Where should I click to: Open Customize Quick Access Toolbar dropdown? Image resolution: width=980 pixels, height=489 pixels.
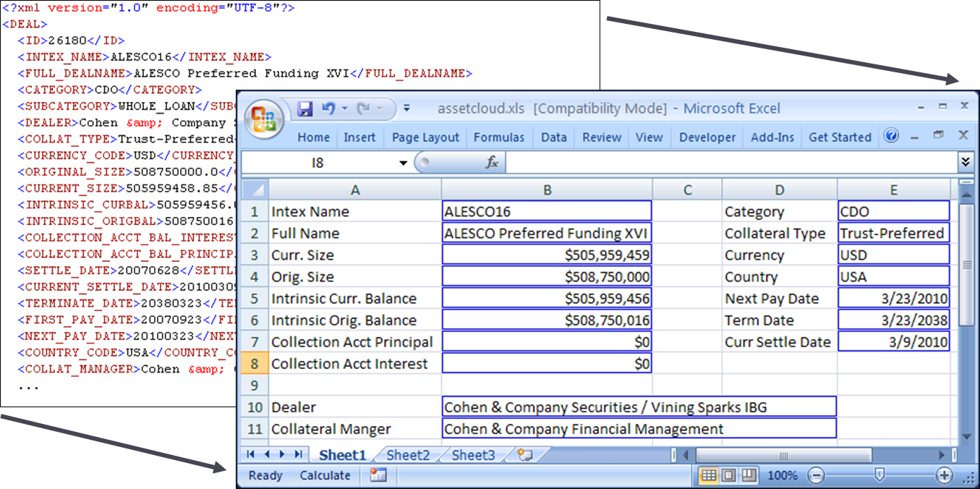tap(406, 109)
